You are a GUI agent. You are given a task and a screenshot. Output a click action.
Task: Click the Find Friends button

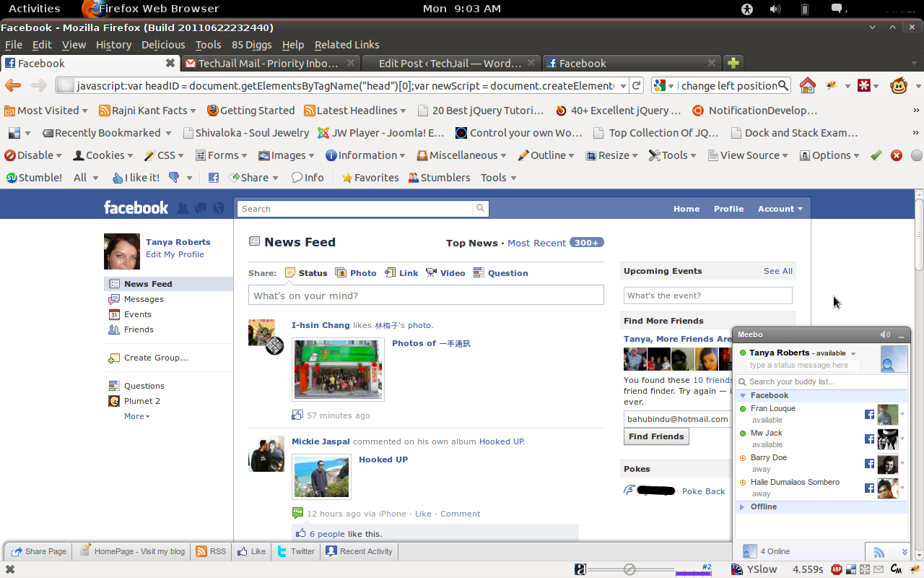tap(656, 436)
